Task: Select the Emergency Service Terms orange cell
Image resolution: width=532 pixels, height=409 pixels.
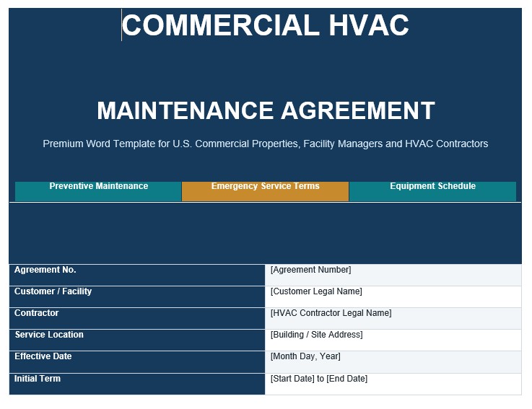Action: coord(266,191)
